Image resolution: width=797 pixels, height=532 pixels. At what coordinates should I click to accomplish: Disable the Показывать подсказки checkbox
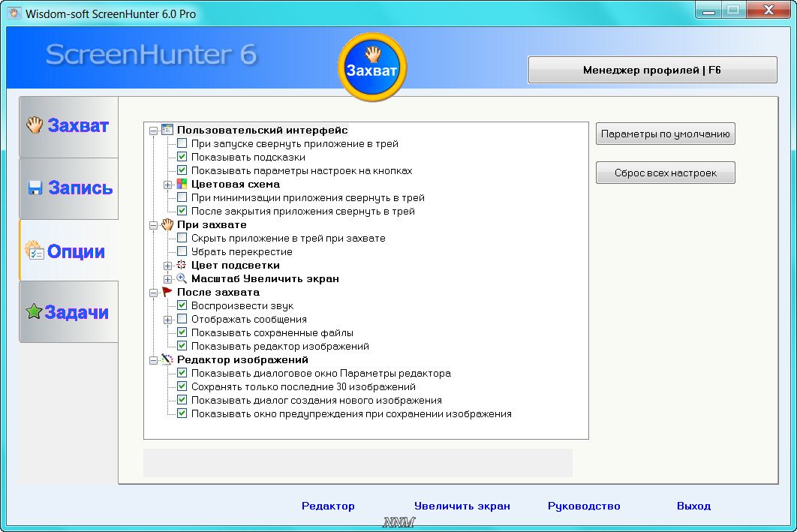[182, 157]
